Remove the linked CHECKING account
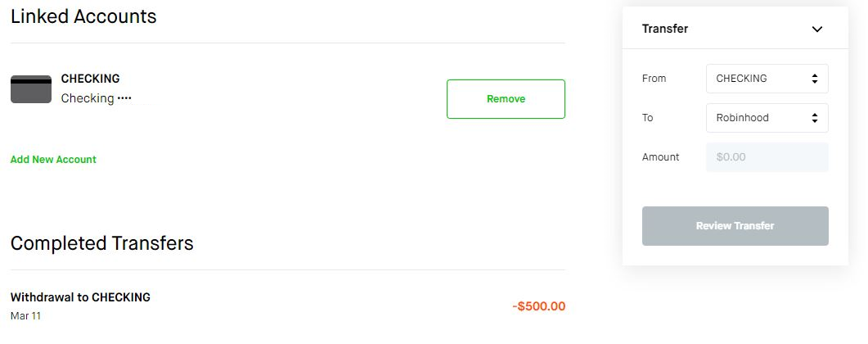Image resolution: width=868 pixels, height=344 pixels. click(x=506, y=99)
